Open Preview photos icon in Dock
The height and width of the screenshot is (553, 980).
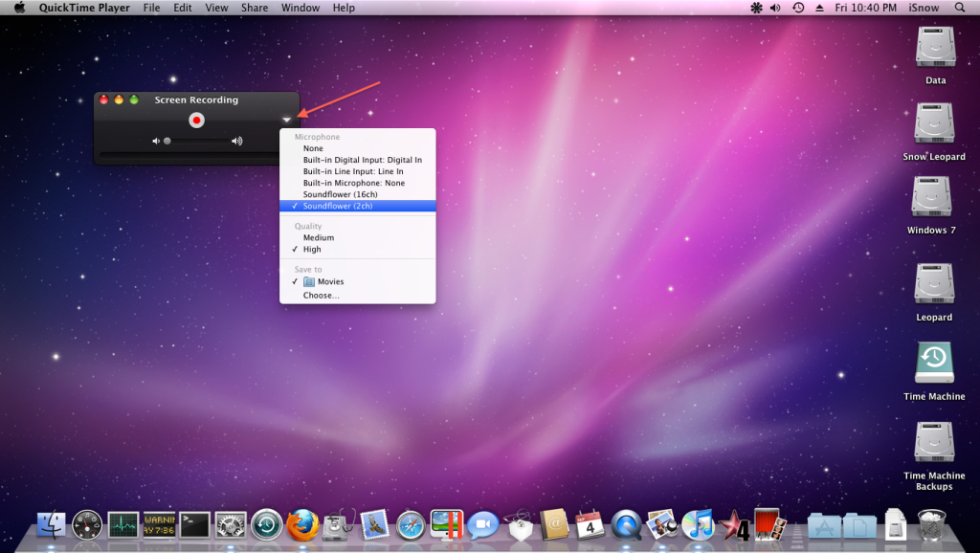pos(662,525)
